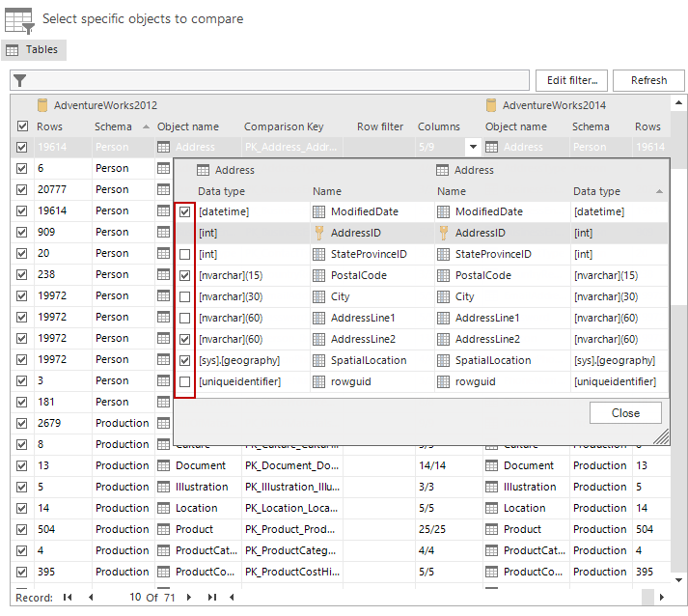Click the column icon beside right rowguid
Image resolution: width=688 pixels, height=616 pixels.
[443, 382]
